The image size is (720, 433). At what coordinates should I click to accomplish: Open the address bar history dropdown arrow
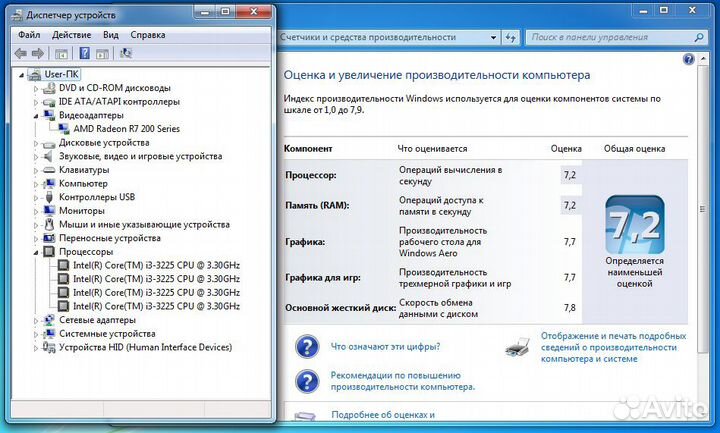(x=493, y=38)
